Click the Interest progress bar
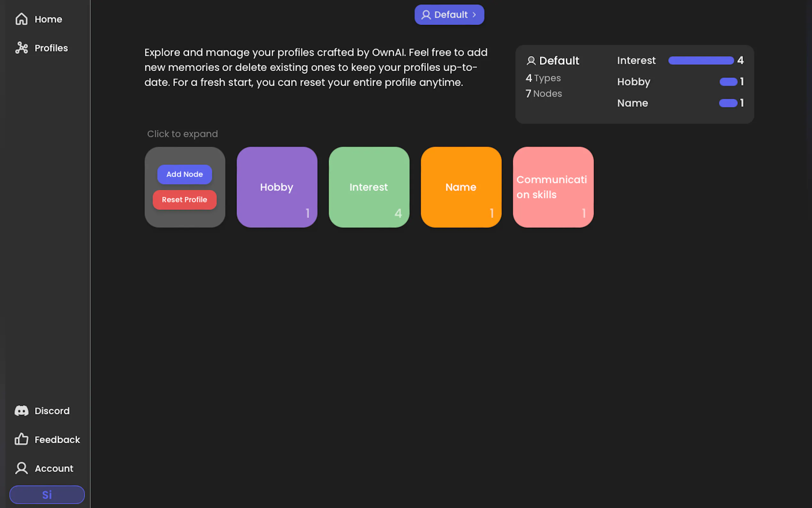Screen dimensions: 812x508 pos(700,60)
